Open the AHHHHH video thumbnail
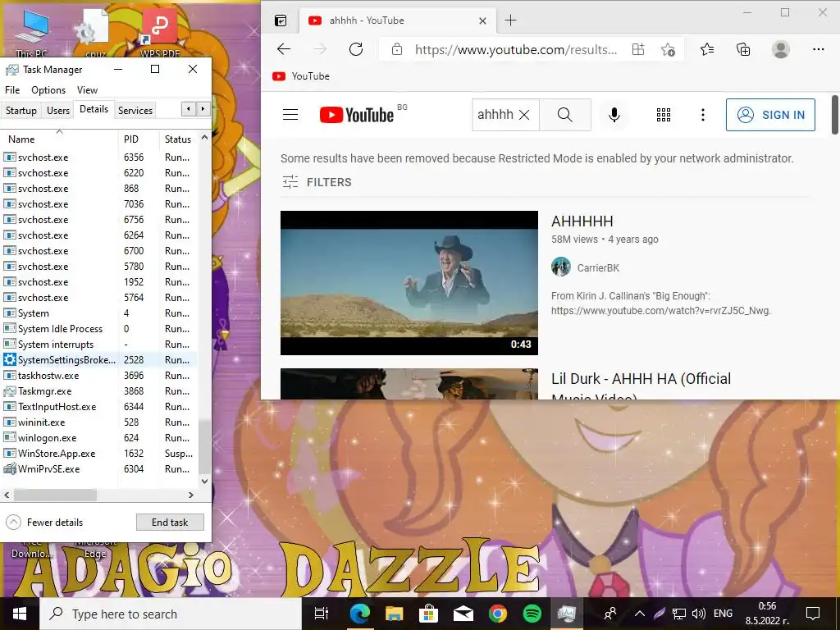The image size is (840, 630). (x=409, y=283)
